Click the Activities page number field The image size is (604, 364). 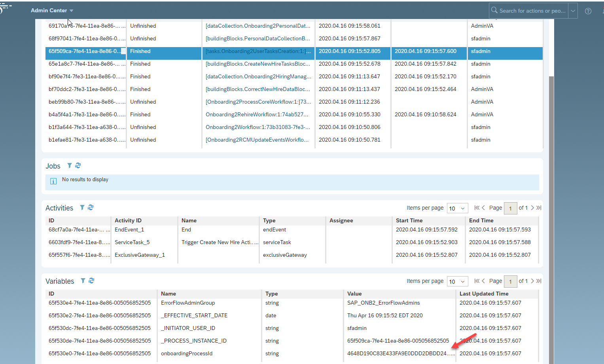tap(511, 208)
